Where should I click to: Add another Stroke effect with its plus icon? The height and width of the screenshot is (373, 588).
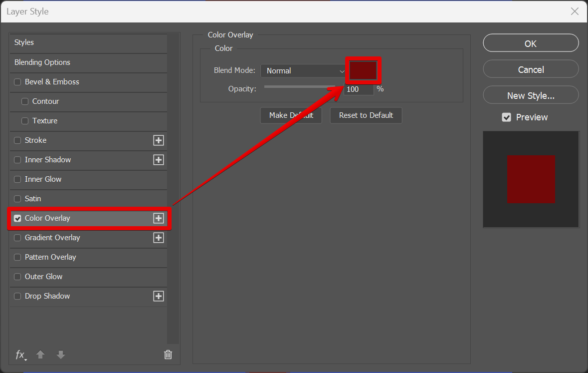click(x=158, y=140)
